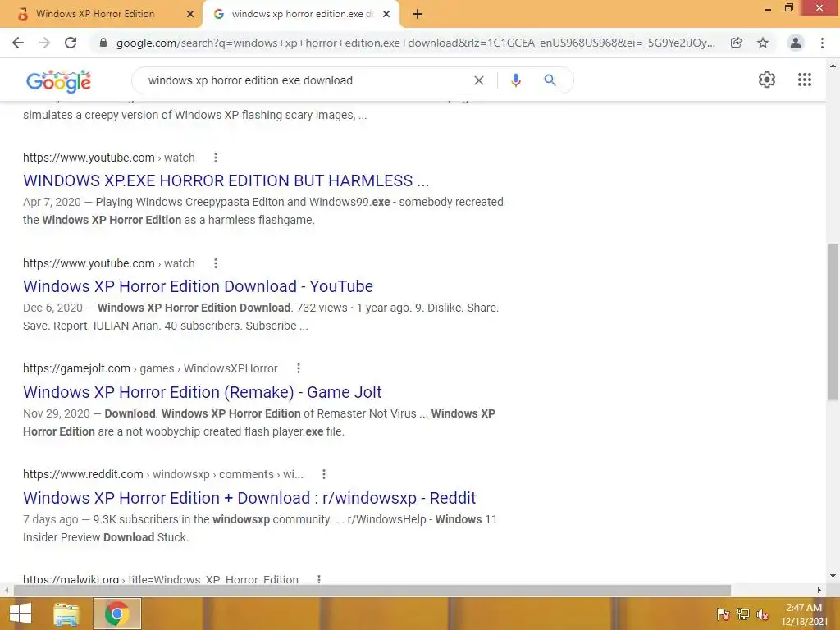Open 'WINDOWS XP.EXE HORROR EDITION BUT HARMLESS' result
Image resolution: width=840 pixels, height=630 pixels.
(226, 180)
